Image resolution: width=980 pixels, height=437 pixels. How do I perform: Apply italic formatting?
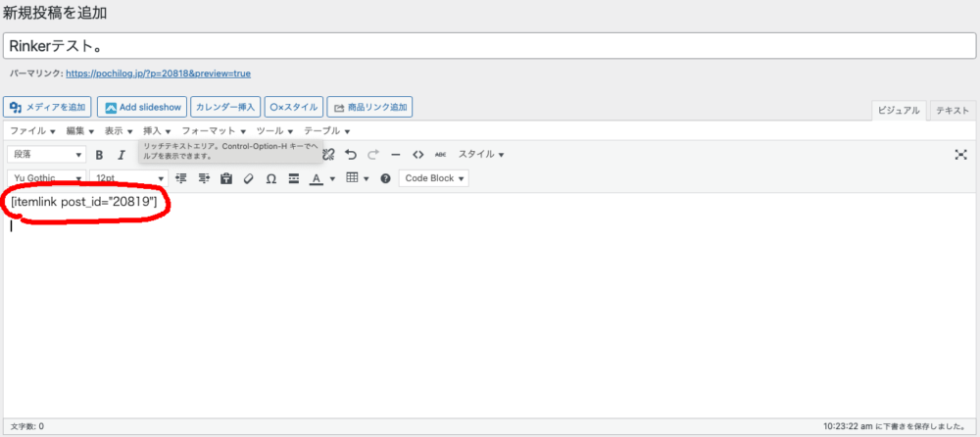tap(122, 155)
